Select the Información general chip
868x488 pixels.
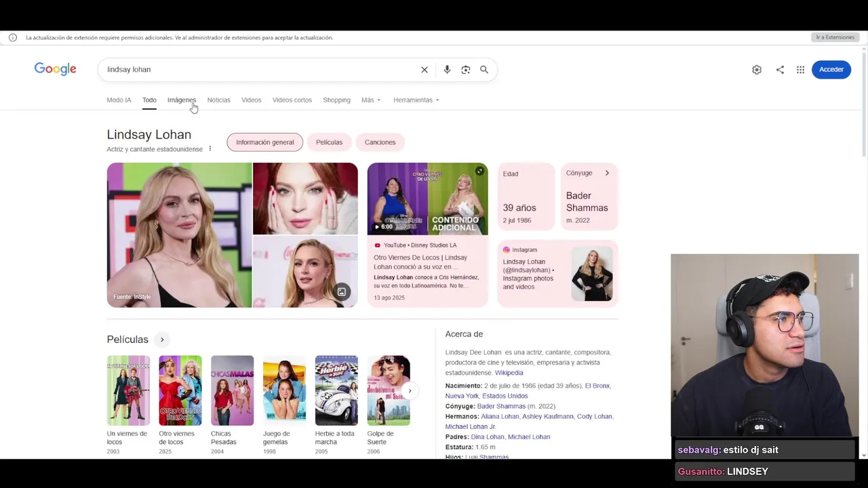coord(264,142)
